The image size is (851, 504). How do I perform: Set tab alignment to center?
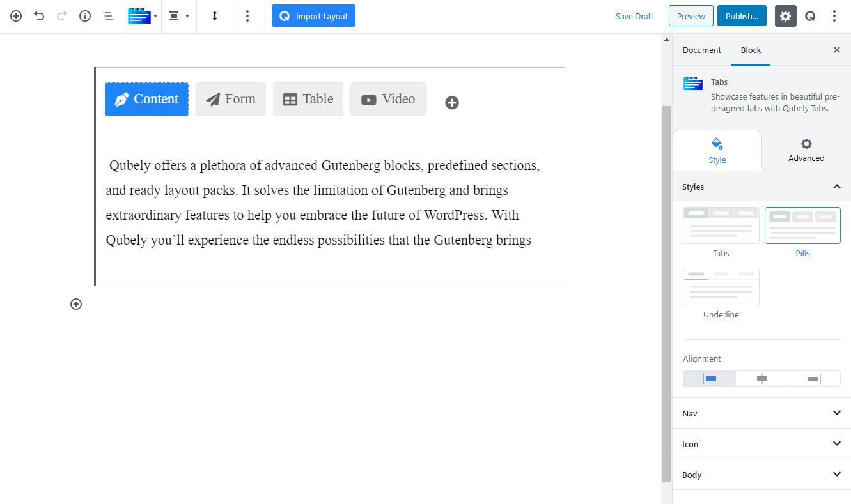761,379
